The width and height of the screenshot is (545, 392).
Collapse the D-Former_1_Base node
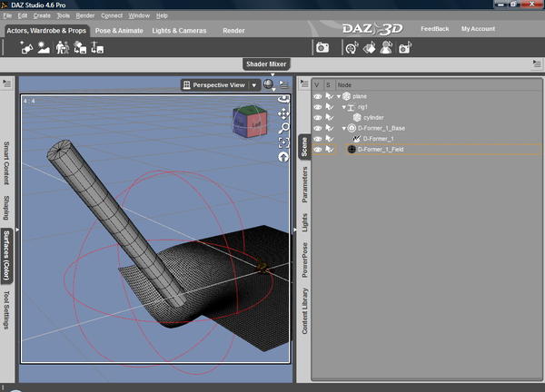[343, 129]
